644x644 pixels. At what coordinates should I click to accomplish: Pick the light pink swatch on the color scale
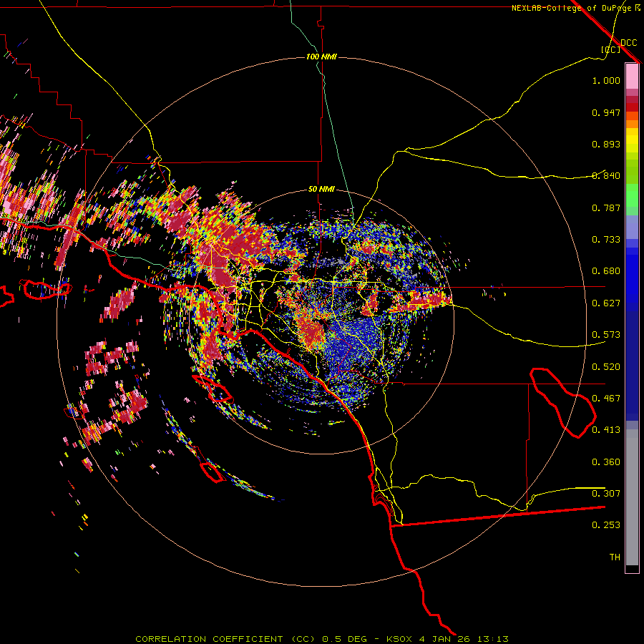point(632,77)
